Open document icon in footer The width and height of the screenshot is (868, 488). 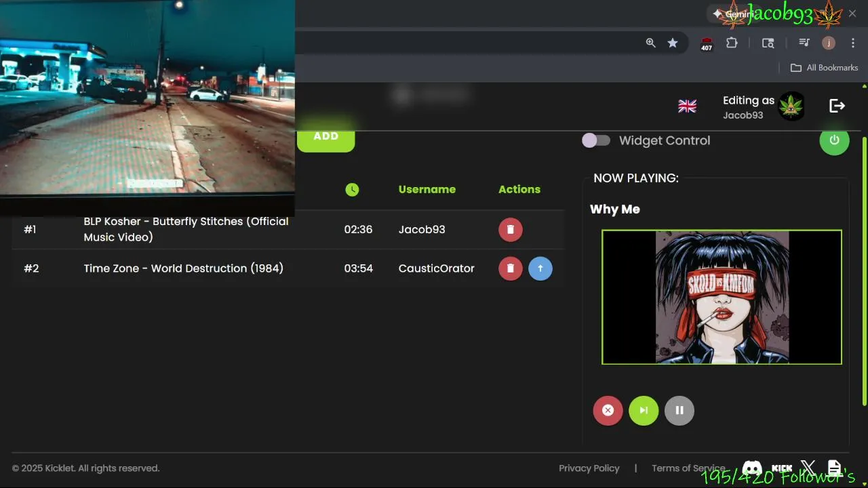(834, 468)
